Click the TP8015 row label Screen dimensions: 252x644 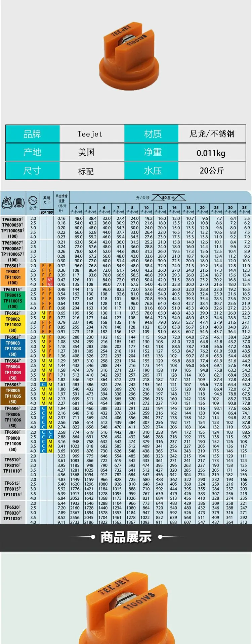(13, 489)
